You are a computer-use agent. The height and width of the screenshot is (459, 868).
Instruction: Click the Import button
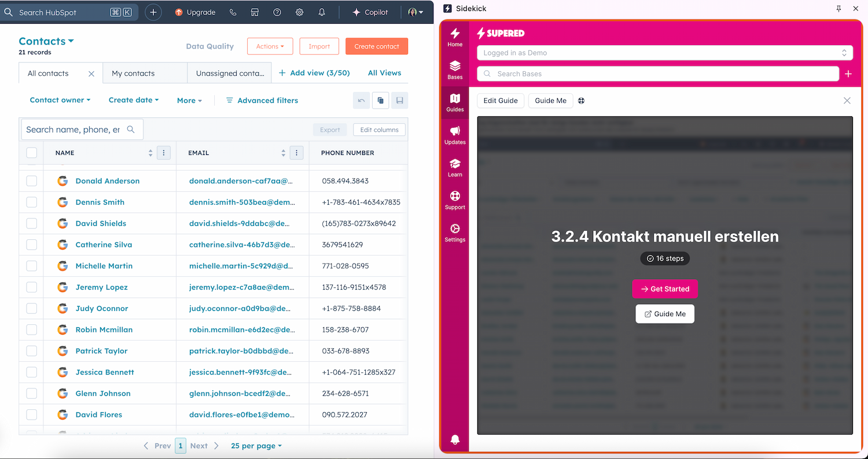pyautogui.click(x=319, y=46)
